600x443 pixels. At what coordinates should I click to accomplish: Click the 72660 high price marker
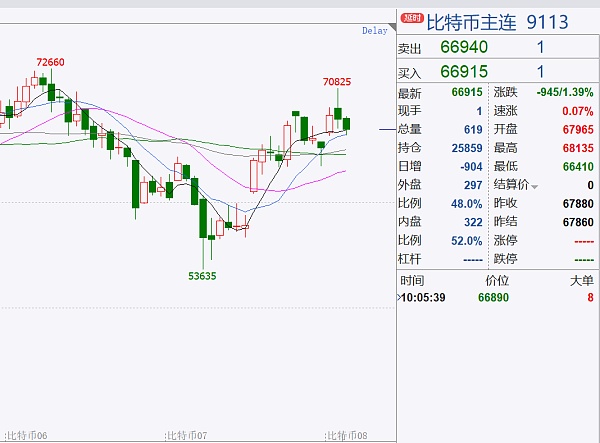click(50, 63)
